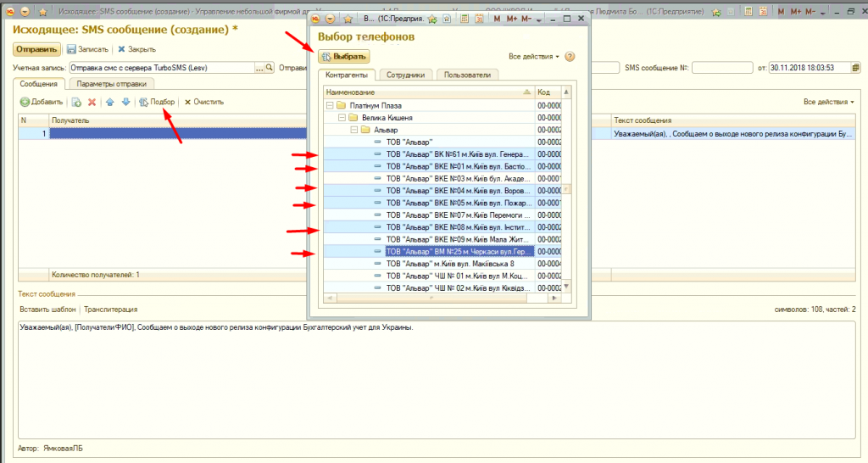Switch to the Сообщения tab
The image size is (868, 463).
[x=39, y=84]
